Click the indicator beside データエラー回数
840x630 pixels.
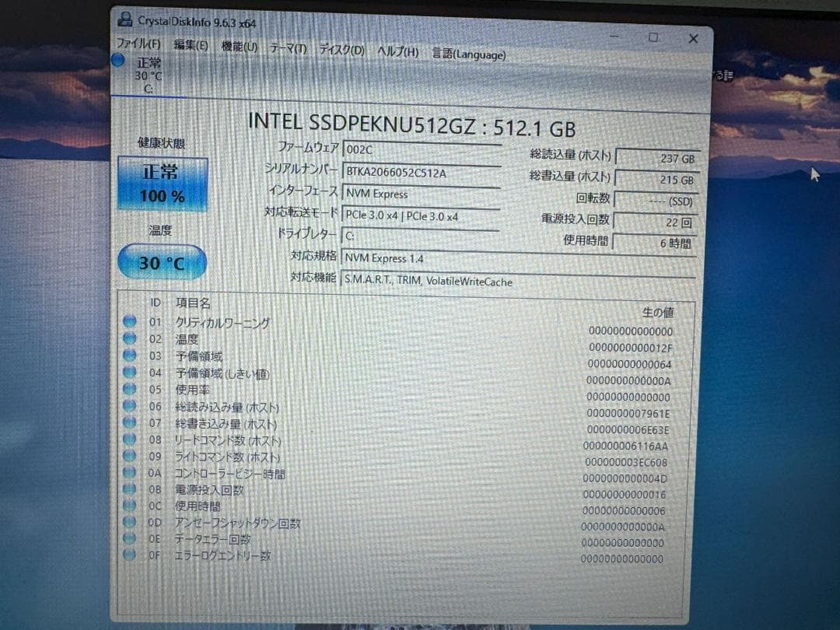[x=128, y=540]
